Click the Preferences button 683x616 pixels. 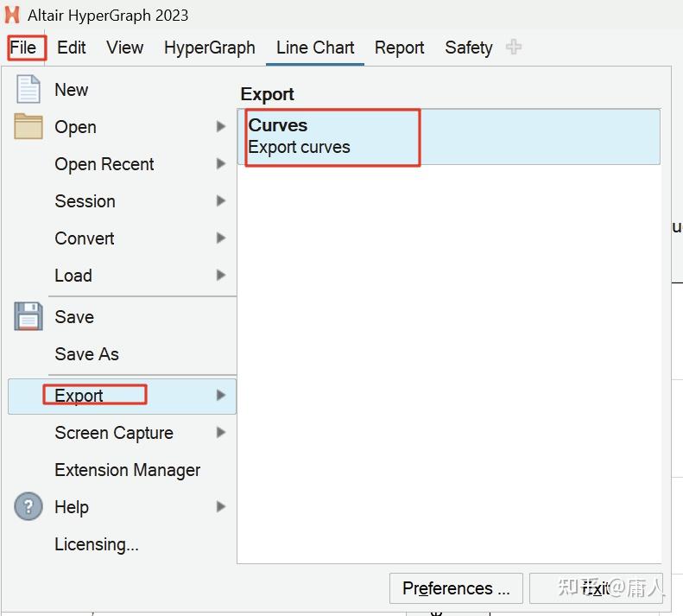(x=456, y=588)
